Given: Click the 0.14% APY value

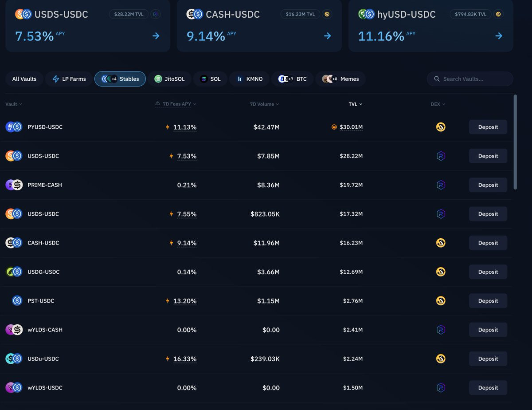Looking at the screenshot, I should coord(187,272).
